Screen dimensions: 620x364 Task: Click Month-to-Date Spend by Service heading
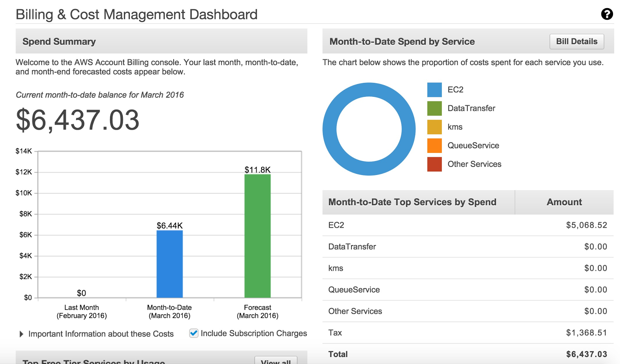[x=402, y=41]
